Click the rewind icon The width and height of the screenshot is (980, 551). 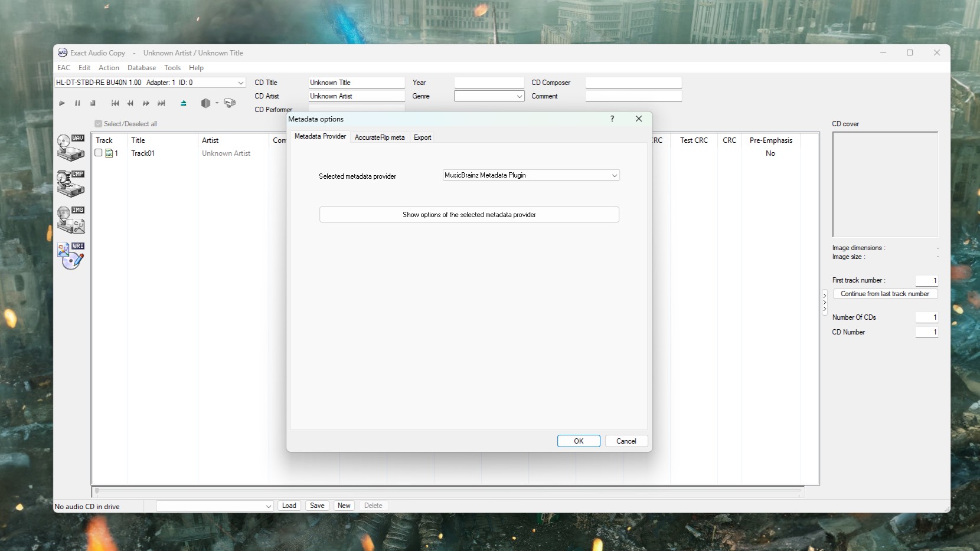130,103
